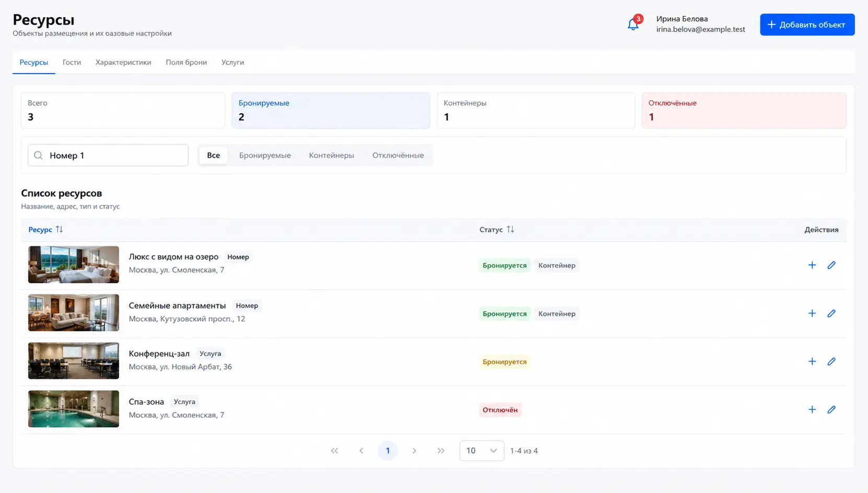868x493 pixels.
Task: Jump to last page of results
Action: pos(441,451)
